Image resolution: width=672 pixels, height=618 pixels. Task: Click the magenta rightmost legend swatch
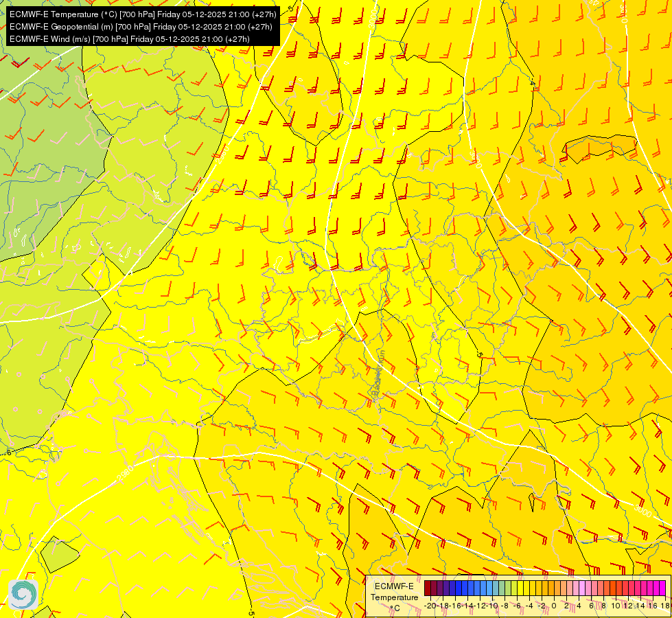click(x=662, y=588)
